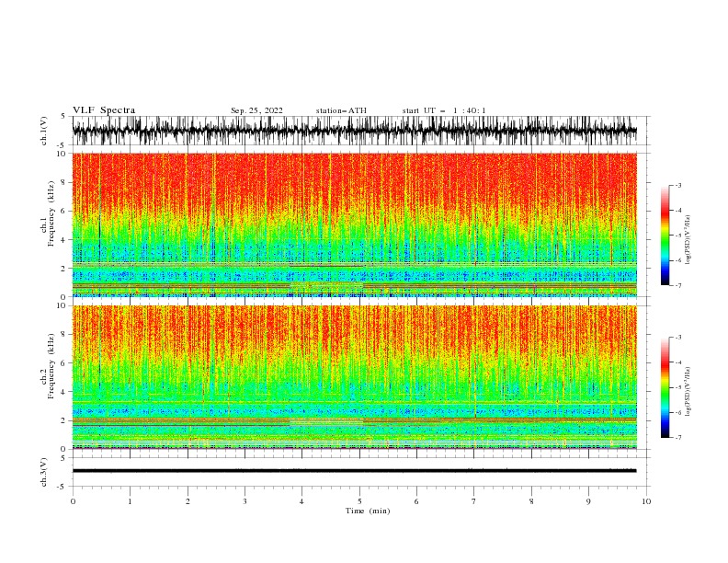The width and height of the screenshot is (728, 563).
Task: Click the "-6" value on ch.1 color bar
Action: (x=678, y=260)
